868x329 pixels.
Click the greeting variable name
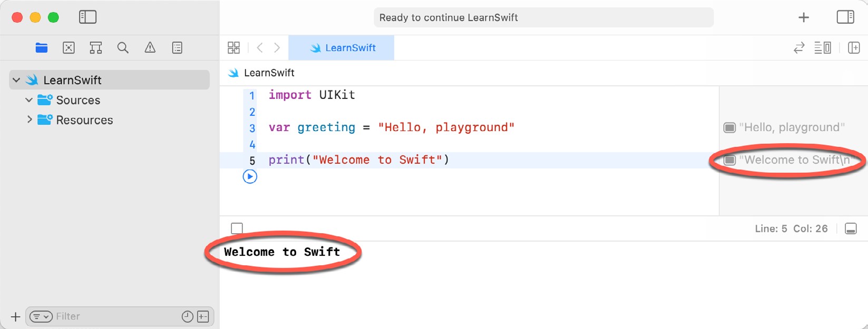tap(326, 127)
